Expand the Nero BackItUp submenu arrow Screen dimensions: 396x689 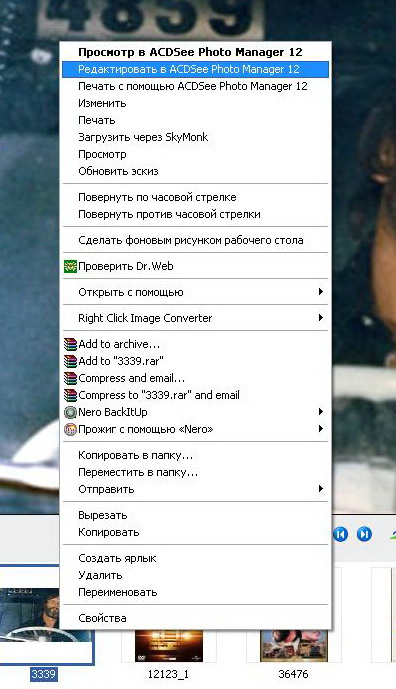[x=321, y=412]
